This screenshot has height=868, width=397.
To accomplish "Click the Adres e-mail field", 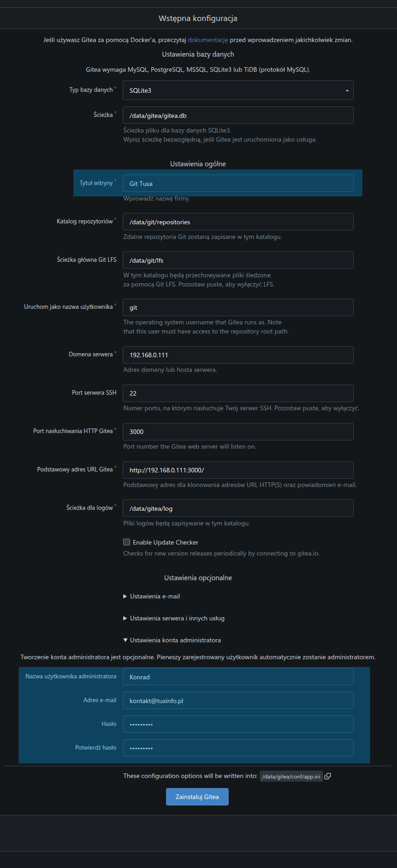I will 238,700.
